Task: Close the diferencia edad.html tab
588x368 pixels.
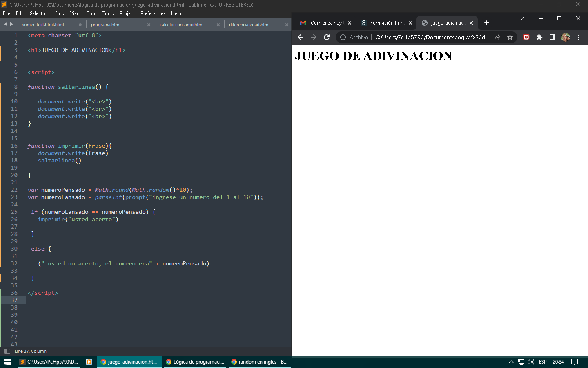Action: click(x=287, y=25)
